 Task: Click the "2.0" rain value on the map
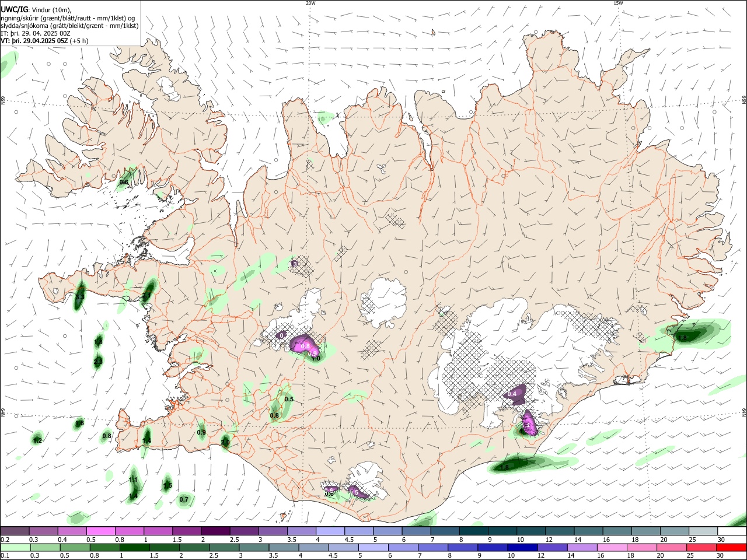click(x=225, y=442)
